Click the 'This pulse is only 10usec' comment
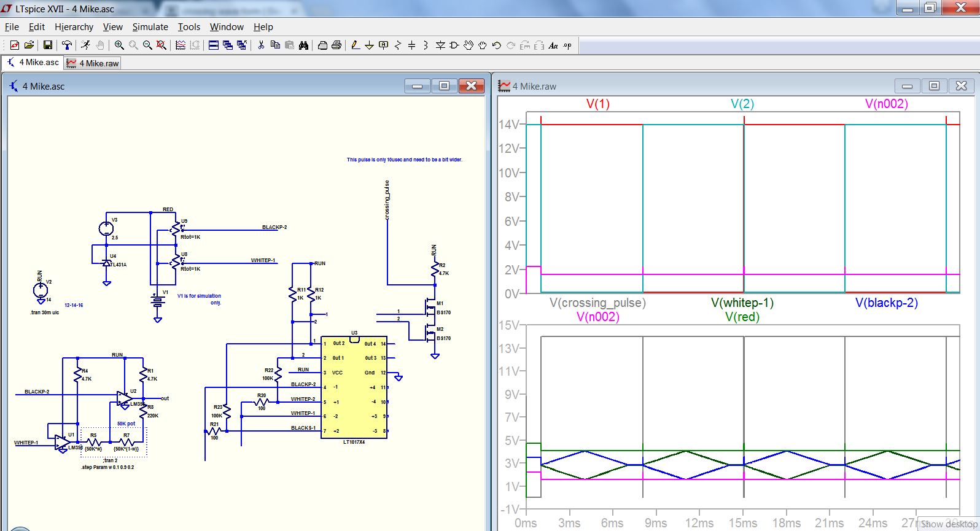 coord(404,160)
